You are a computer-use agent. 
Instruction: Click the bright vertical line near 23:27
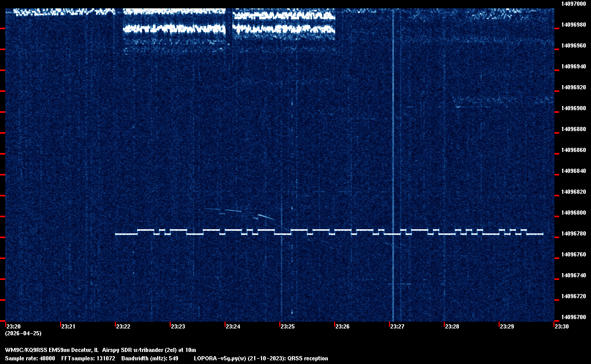tap(393, 165)
